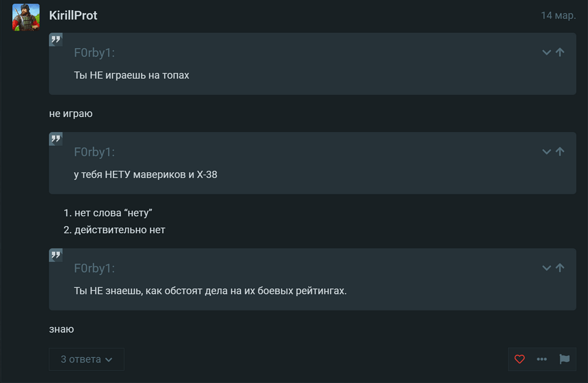588x383 pixels.
Task: Jump to first quoted F0rby1 post via up arrow
Action: pyautogui.click(x=560, y=52)
